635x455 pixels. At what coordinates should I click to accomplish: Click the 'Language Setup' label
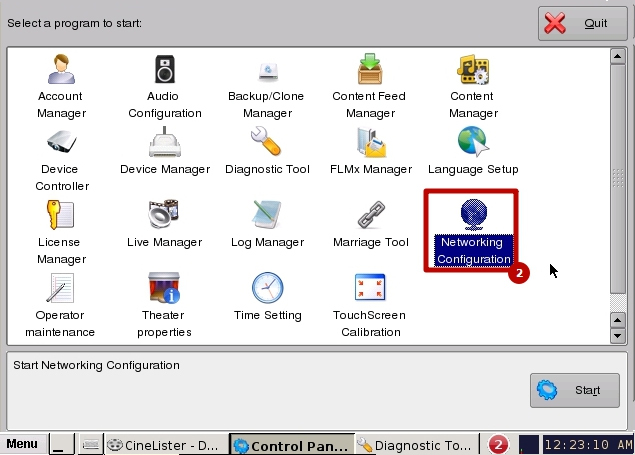tap(473, 169)
